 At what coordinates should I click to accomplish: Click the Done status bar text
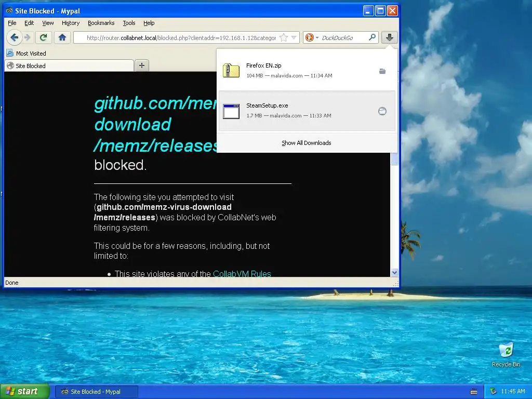click(12, 283)
